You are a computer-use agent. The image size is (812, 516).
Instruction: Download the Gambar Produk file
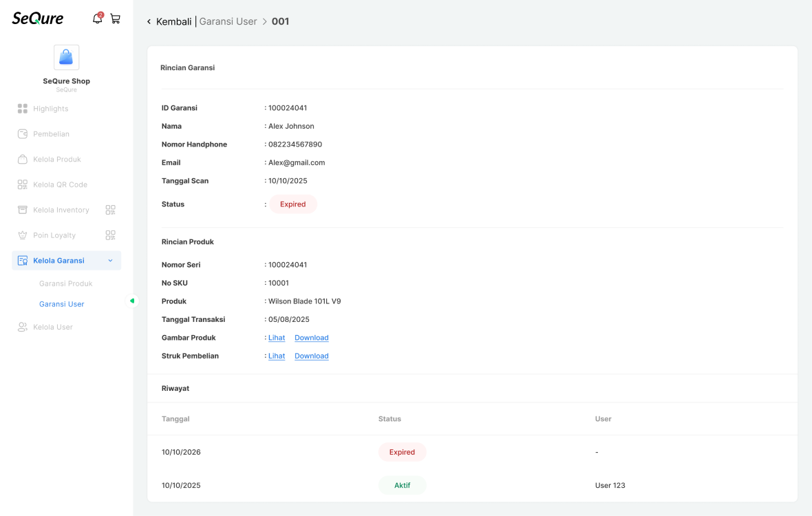312,338
